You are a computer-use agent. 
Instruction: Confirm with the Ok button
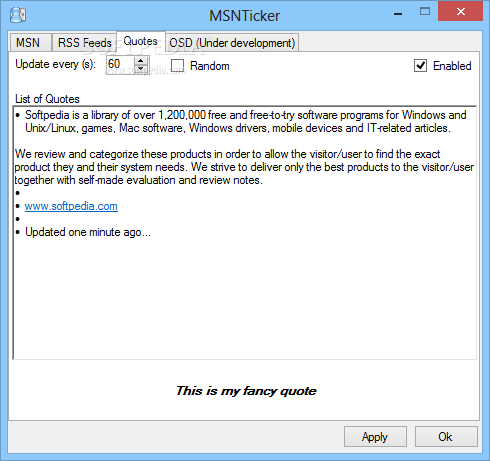click(446, 437)
